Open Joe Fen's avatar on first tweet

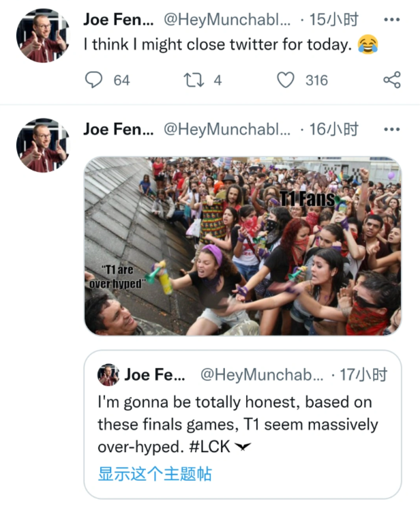click(42, 35)
